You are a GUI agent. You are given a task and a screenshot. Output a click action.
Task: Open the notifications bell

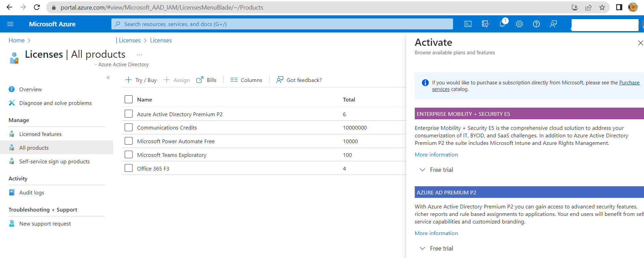[x=502, y=24]
